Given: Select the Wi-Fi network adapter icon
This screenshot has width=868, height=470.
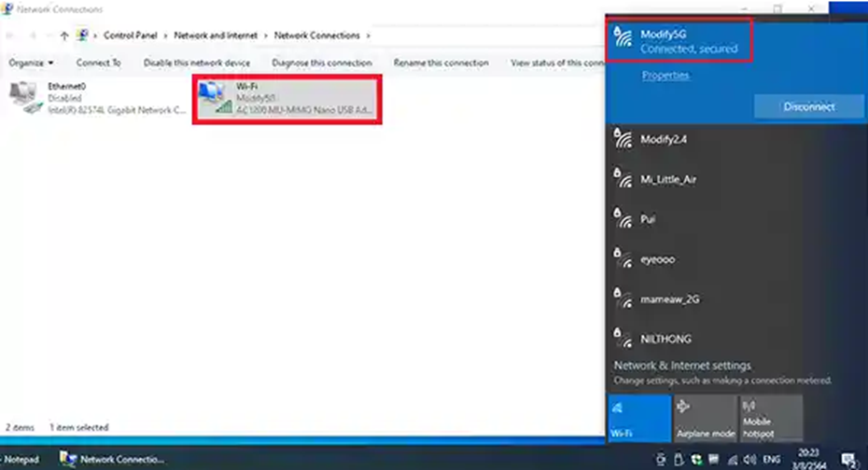Looking at the screenshot, I should coord(217,99).
